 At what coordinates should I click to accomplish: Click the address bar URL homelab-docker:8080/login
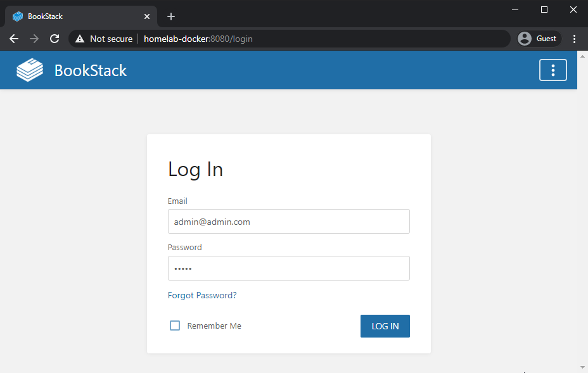point(198,39)
